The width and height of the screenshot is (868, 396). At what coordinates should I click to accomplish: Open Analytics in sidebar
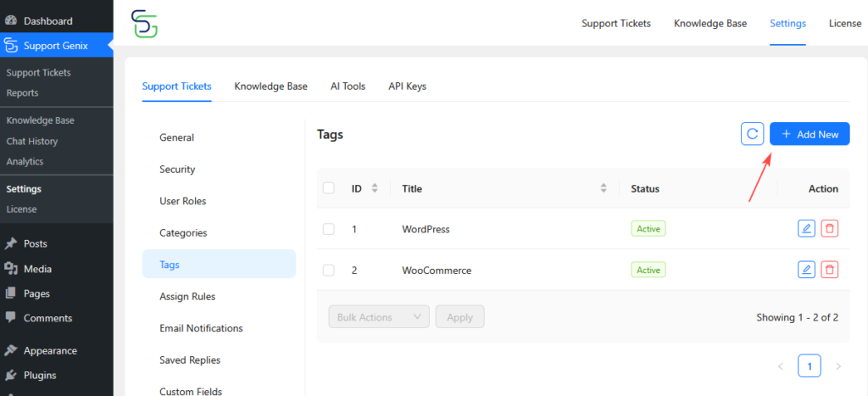coord(25,162)
